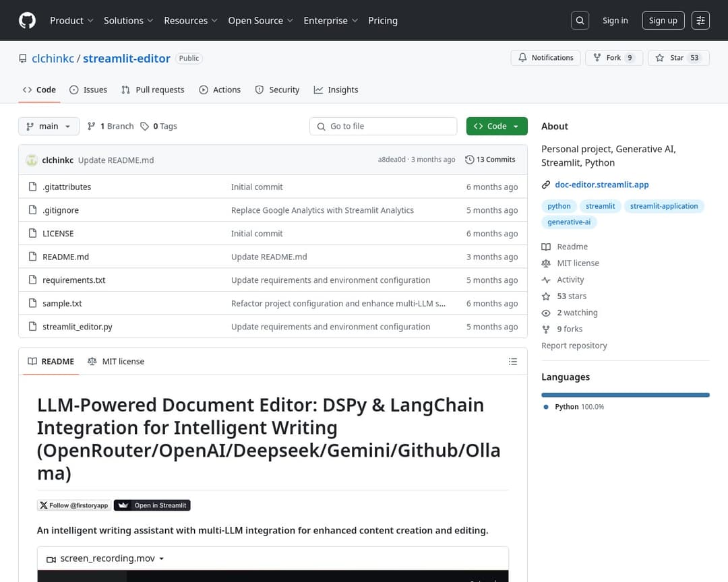Open the Python 100.0% language link
This screenshot has width=728, height=582.
pos(579,407)
